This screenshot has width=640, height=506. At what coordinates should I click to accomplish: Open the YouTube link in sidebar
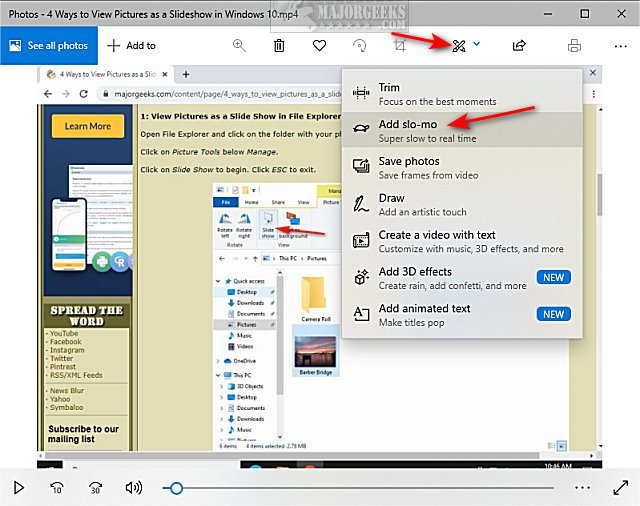(64, 333)
